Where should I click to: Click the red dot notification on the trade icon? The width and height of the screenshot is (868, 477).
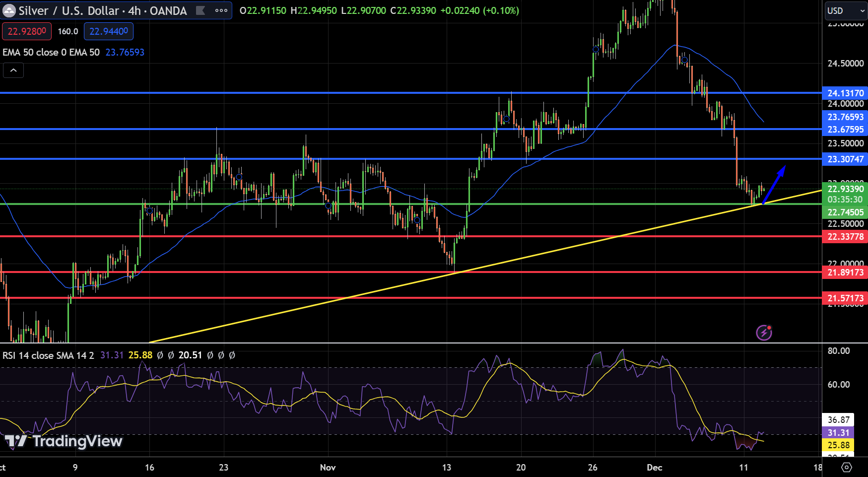(768, 327)
